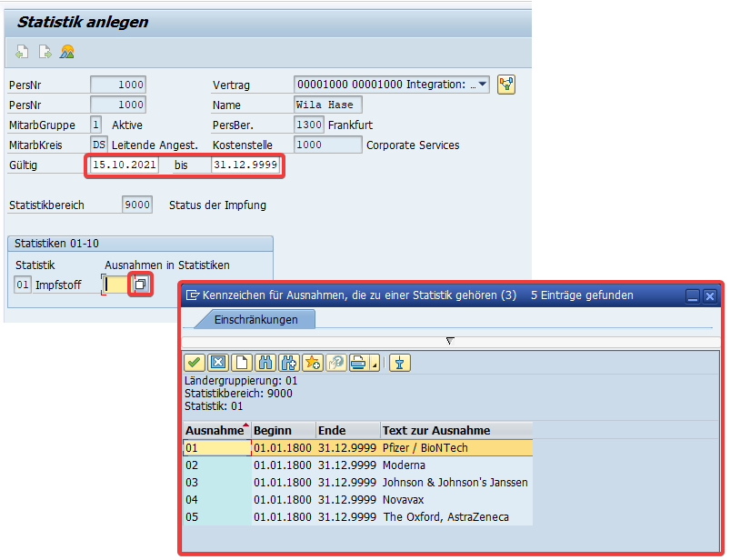
Task: Click the Kostenstelle field 1000
Action: (328, 145)
